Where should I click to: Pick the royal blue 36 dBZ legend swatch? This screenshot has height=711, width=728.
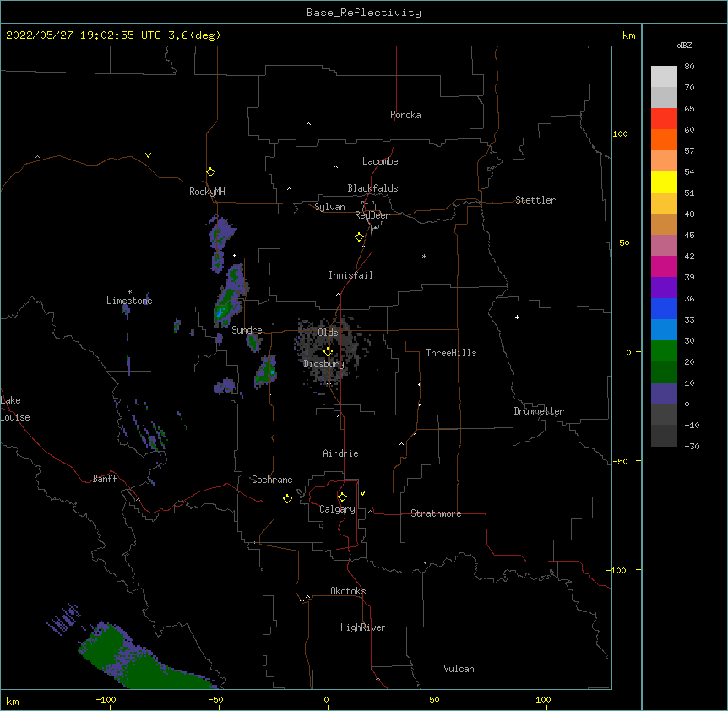(x=664, y=308)
